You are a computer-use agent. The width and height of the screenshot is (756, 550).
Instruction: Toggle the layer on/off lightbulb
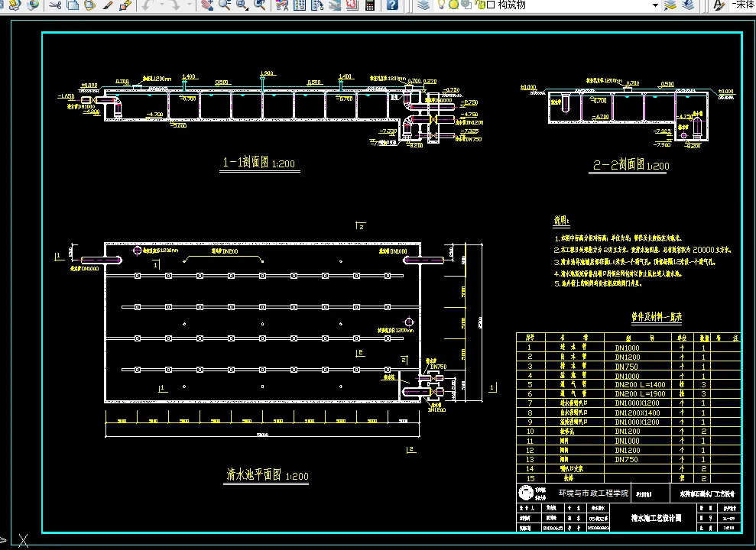[441, 5]
